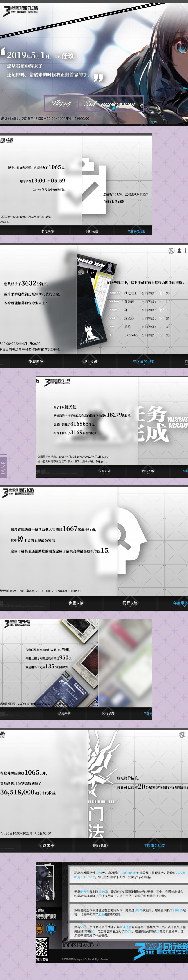This screenshot has width=188, height=980.
Task: Click the 能天使 link in the summary card
Action: point(85,891)
